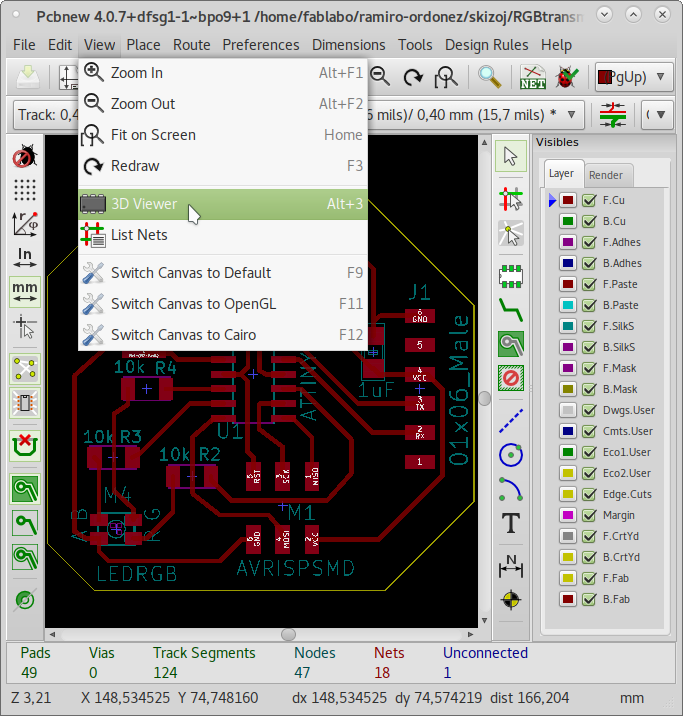Pick the draw graphic line tool

(510, 421)
